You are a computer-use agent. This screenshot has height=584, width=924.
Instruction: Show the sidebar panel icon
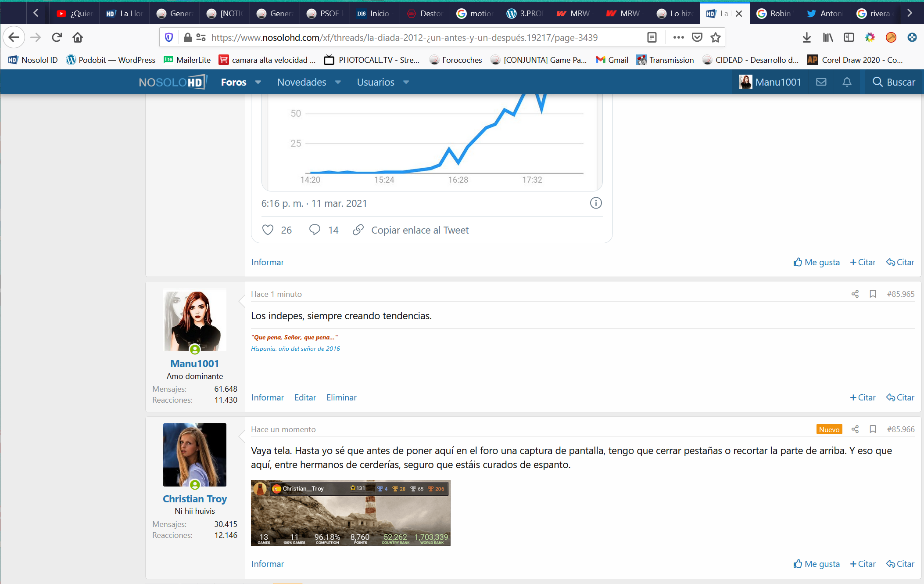(849, 37)
